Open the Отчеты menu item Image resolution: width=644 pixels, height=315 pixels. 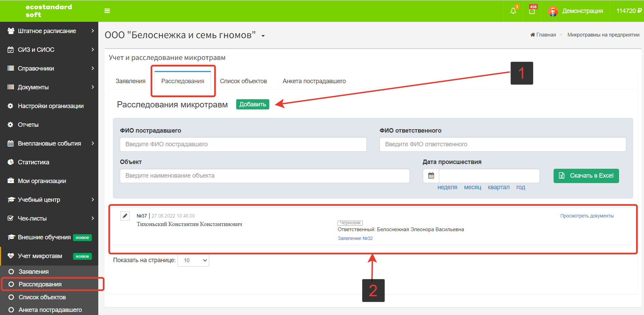coord(28,125)
